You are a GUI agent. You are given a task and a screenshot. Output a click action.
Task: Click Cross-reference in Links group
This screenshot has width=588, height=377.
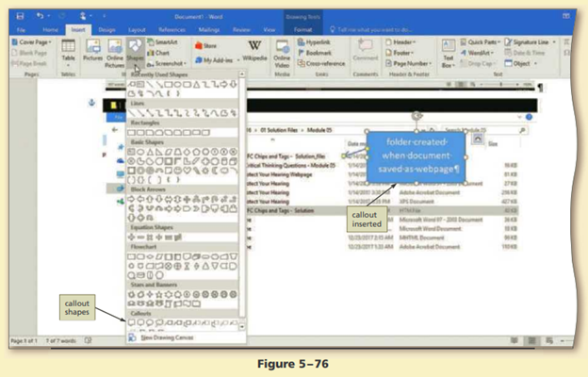pos(321,63)
